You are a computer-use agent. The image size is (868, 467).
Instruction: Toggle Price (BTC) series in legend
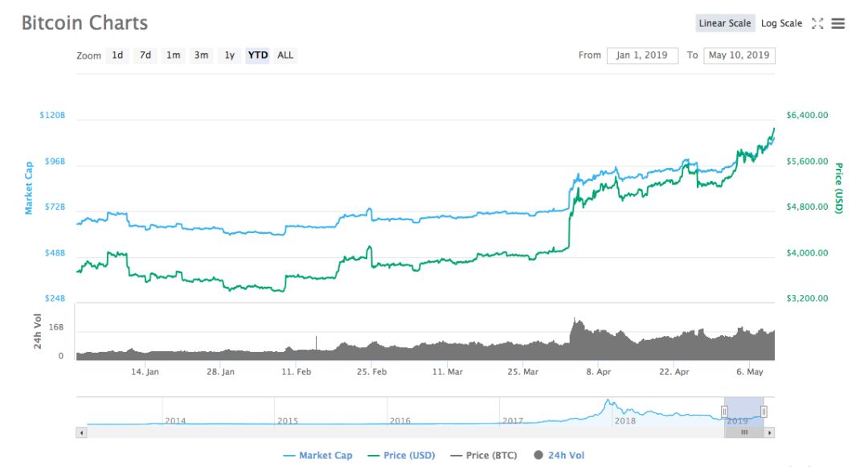[484, 456]
